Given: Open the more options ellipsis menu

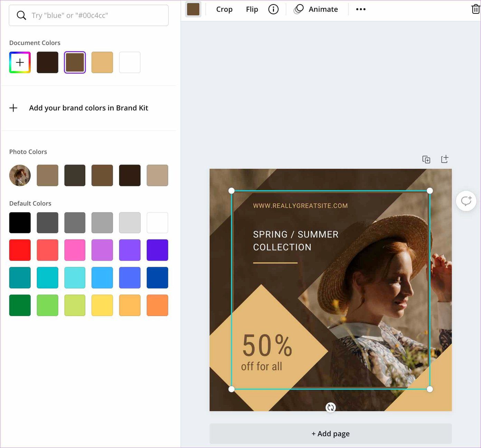Looking at the screenshot, I should [361, 9].
